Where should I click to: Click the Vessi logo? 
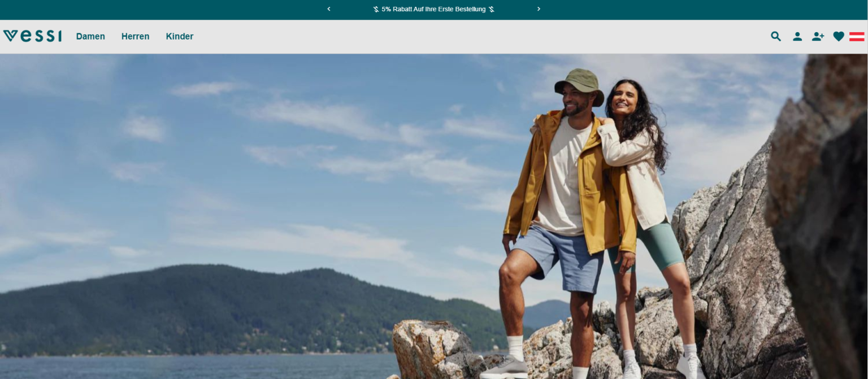tap(32, 36)
